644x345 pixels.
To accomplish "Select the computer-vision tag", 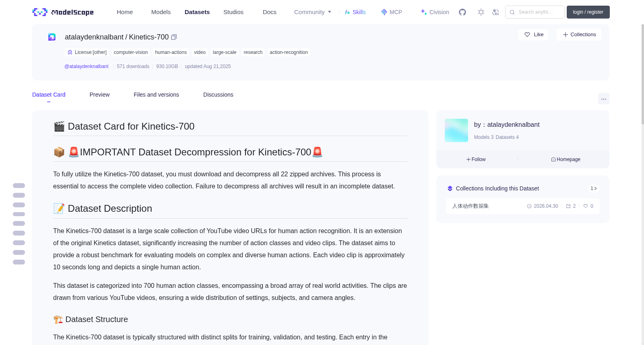I will [131, 52].
